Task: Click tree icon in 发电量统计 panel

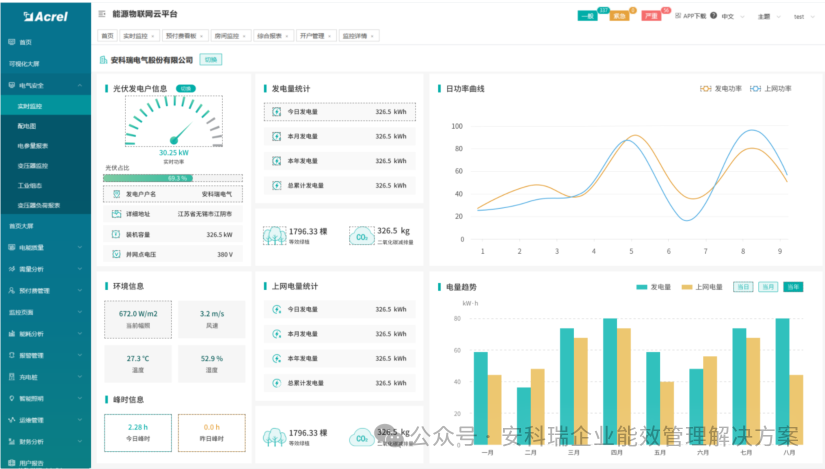Action: pyautogui.click(x=275, y=236)
